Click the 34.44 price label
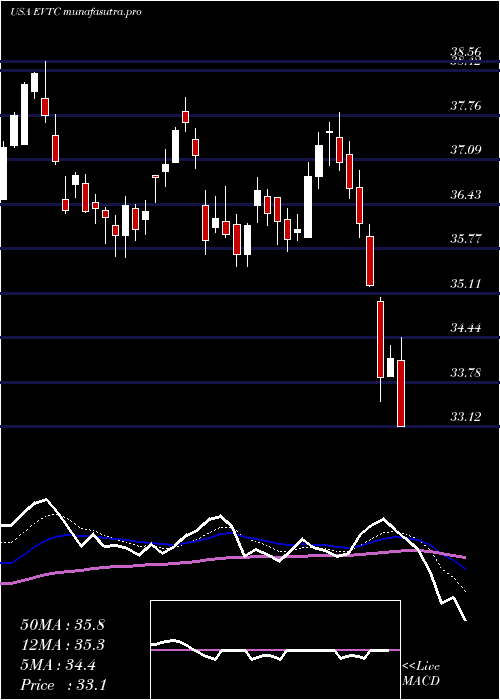The height and width of the screenshot is (700, 500). 466,328
